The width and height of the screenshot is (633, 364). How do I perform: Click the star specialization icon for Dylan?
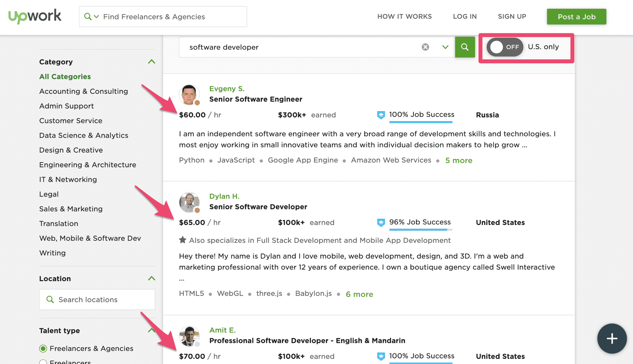182,240
